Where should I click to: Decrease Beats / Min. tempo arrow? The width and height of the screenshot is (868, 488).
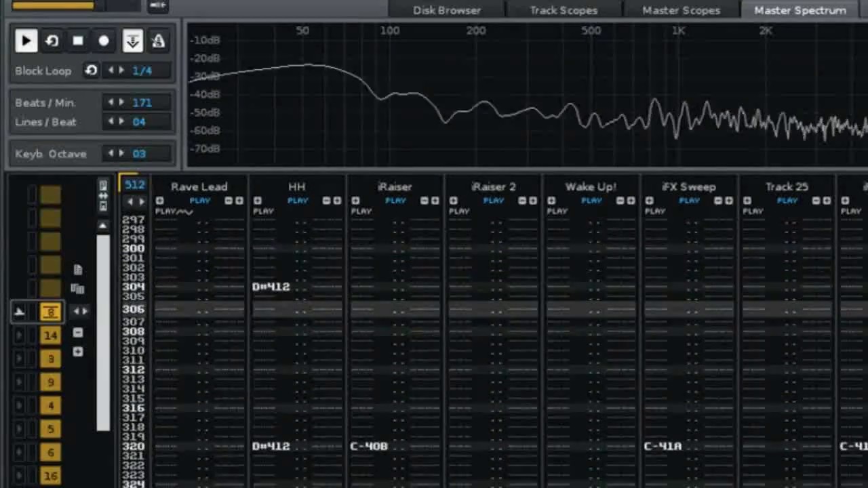[x=112, y=102]
